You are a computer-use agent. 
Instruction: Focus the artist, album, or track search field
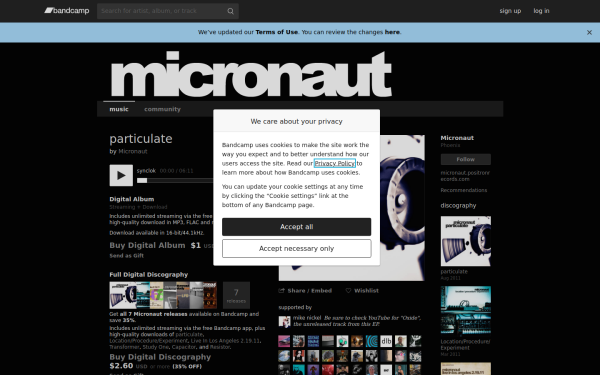coord(168,11)
